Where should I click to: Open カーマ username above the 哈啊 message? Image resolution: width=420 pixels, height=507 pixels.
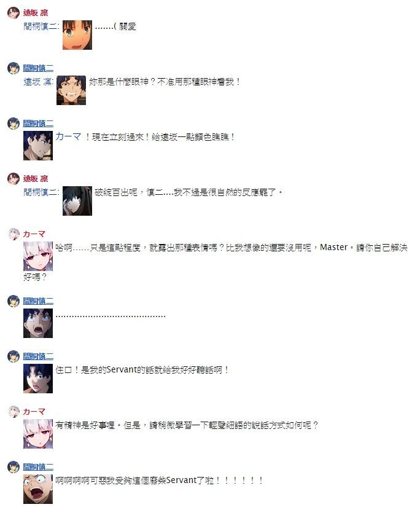click(34, 234)
